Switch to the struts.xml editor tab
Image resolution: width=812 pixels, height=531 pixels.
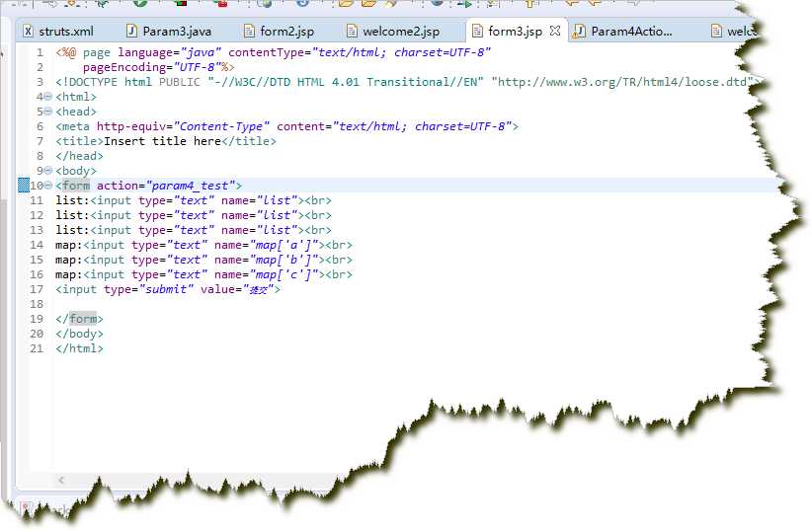(58, 31)
